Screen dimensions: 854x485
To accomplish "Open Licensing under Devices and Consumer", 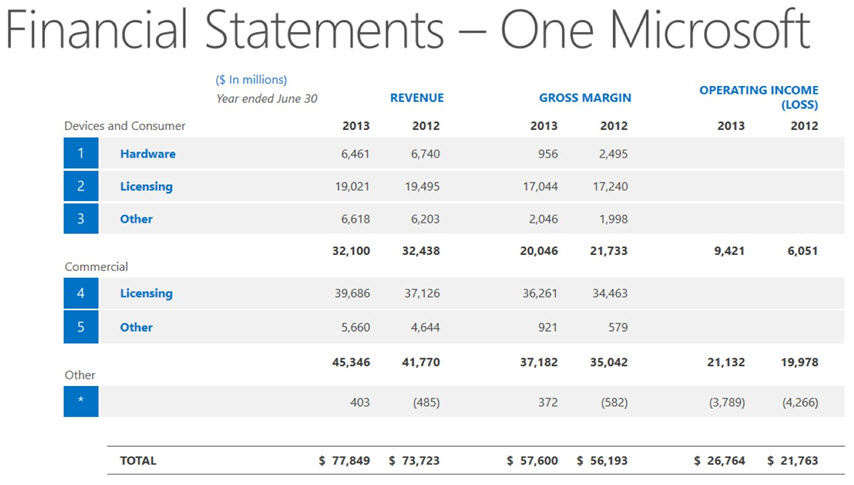I will [x=146, y=186].
